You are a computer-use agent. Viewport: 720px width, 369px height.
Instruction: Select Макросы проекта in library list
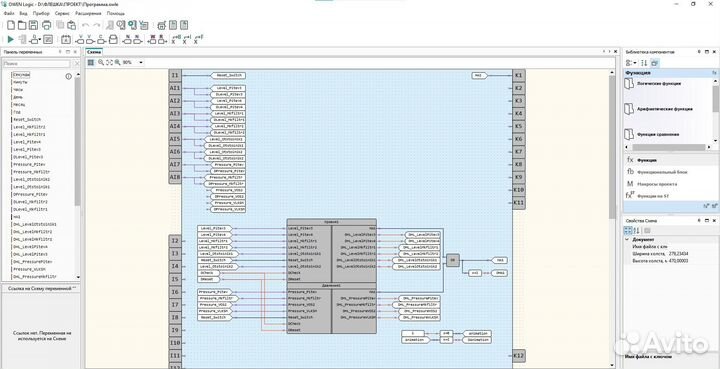(657, 184)
